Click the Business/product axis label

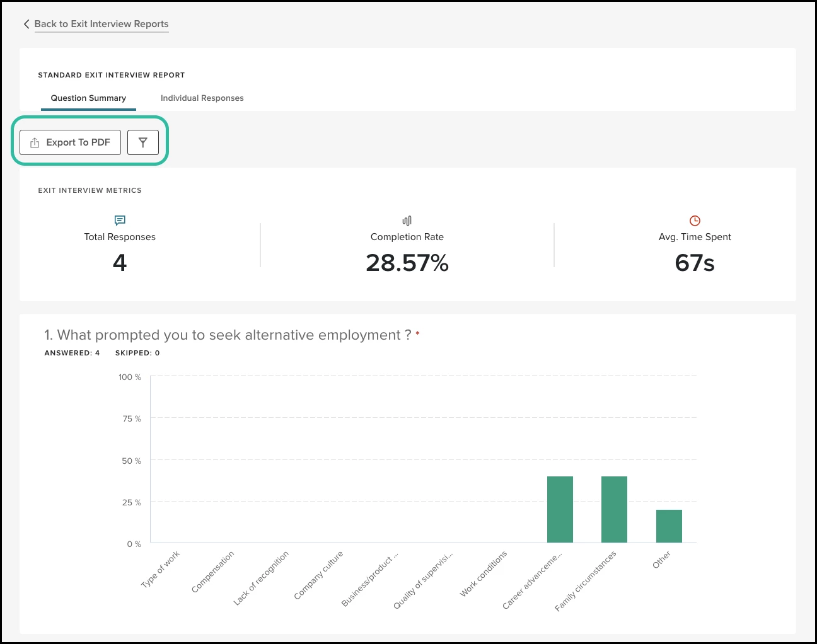(369, 578)
